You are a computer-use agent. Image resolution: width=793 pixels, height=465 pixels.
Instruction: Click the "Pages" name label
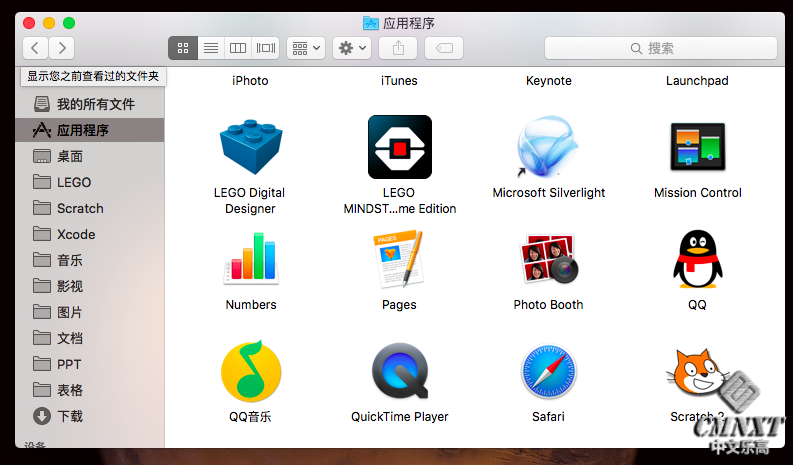tap(399, 305)
